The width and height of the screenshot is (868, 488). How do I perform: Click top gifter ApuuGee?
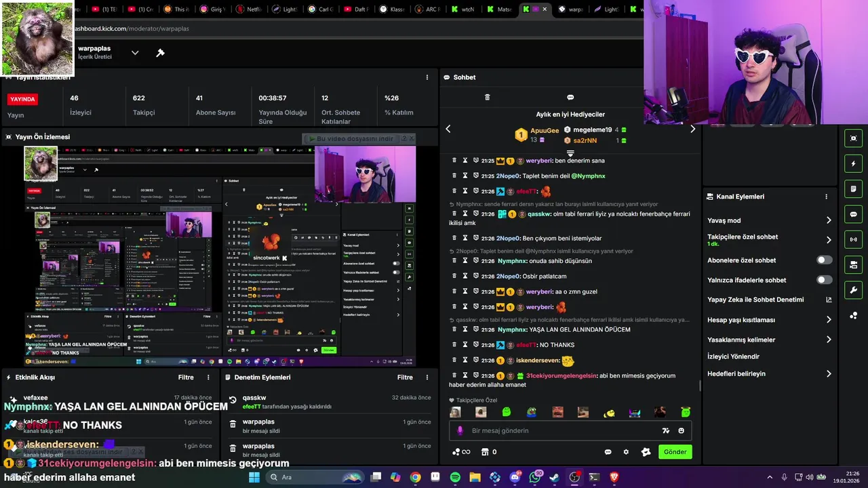click(545, 131)
